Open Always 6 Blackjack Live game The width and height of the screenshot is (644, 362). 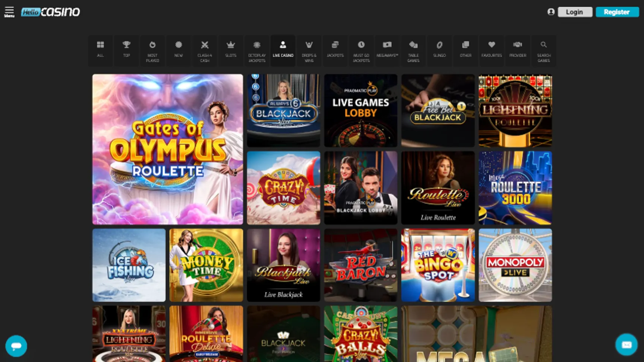[x=283, y=110]
